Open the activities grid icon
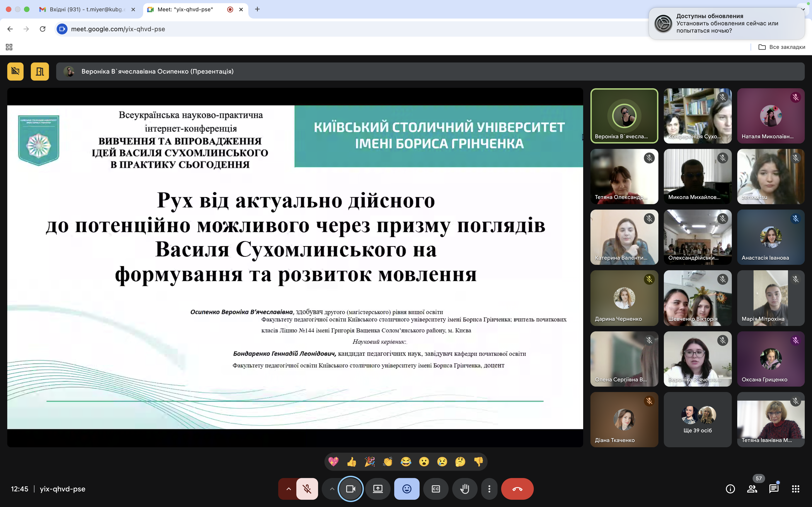The width and height of the screenshot is (812, 507). pyautogui.click(x=795, y=489)
